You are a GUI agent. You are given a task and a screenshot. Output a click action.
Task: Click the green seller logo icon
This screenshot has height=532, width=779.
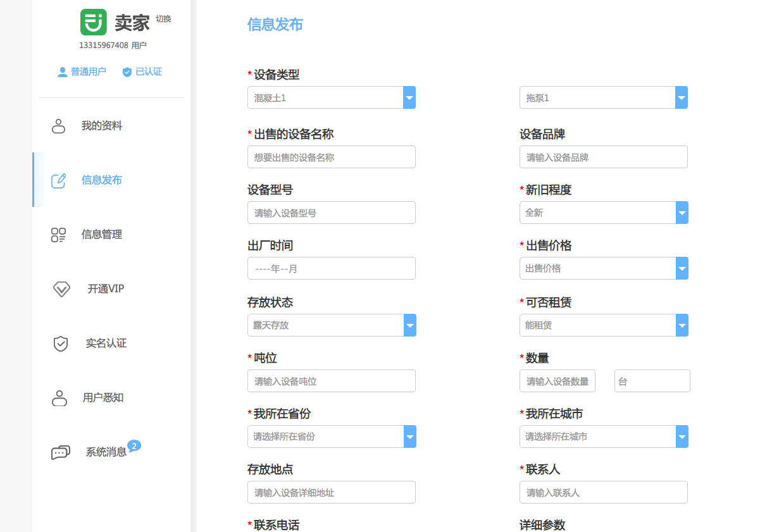pyautogui.click(x=93, y=22)
